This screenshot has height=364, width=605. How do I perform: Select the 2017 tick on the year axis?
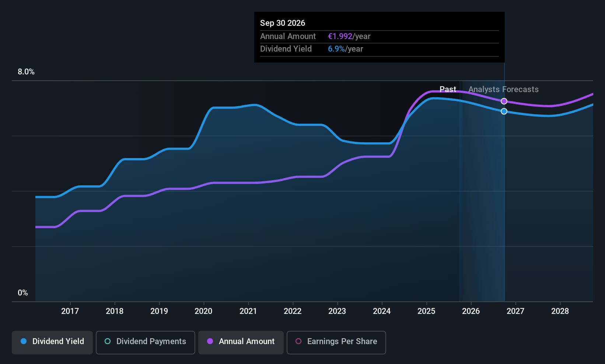point(70,311)
